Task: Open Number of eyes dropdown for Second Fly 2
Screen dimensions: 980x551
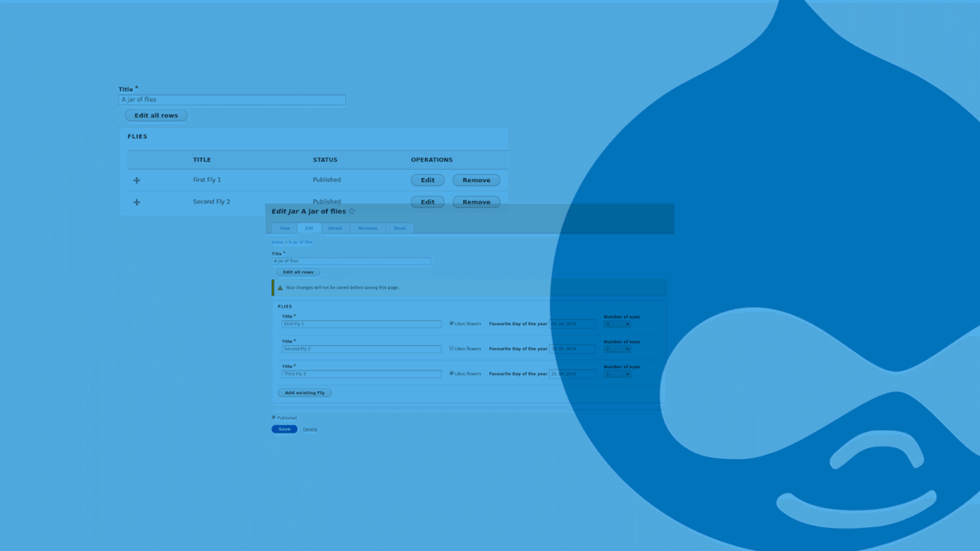Action: 617,349
